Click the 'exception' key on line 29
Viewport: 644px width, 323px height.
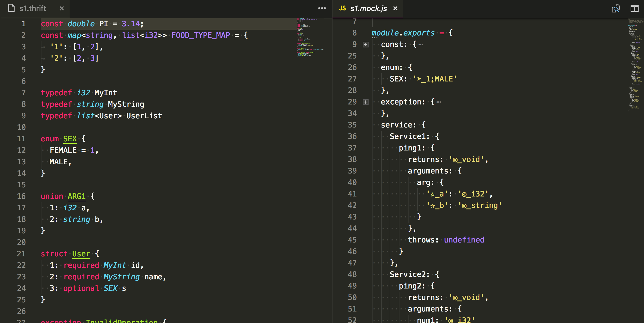pyautogui.click(x=401, y=102)
